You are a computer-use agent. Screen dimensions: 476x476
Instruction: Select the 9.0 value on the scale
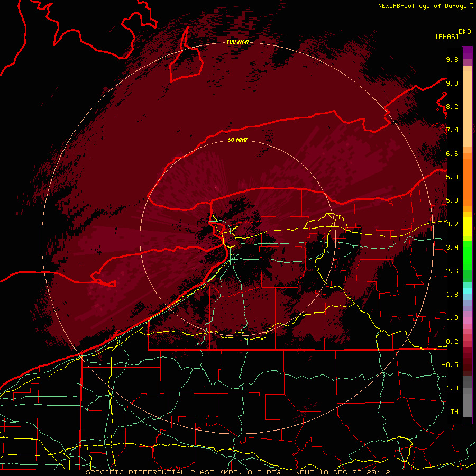coord(452,83)
